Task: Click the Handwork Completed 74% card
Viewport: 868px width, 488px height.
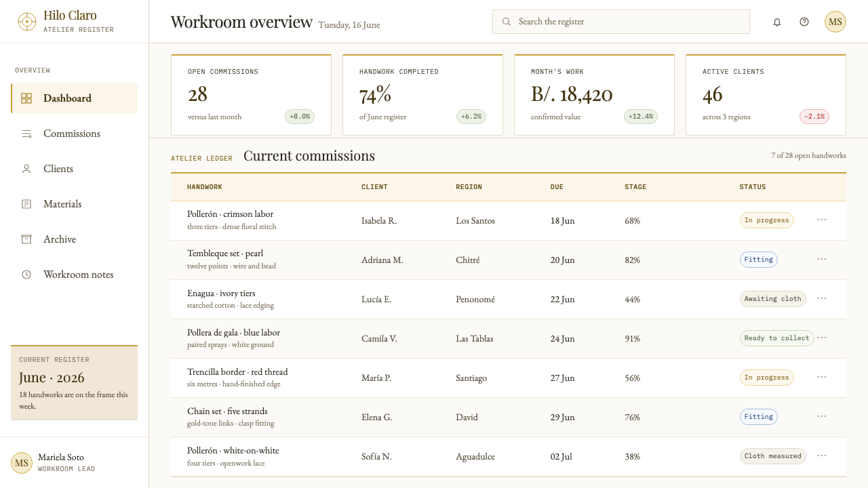Action: point(422,95)
